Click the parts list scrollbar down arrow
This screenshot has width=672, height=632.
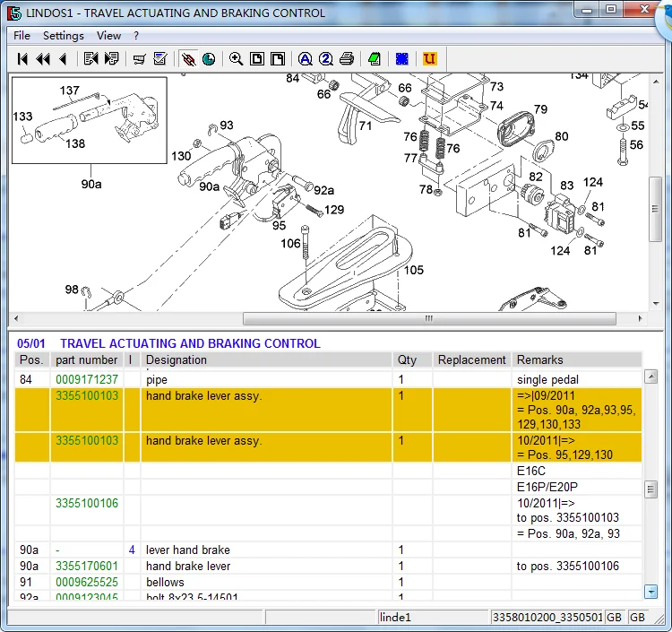coord(651,593)
